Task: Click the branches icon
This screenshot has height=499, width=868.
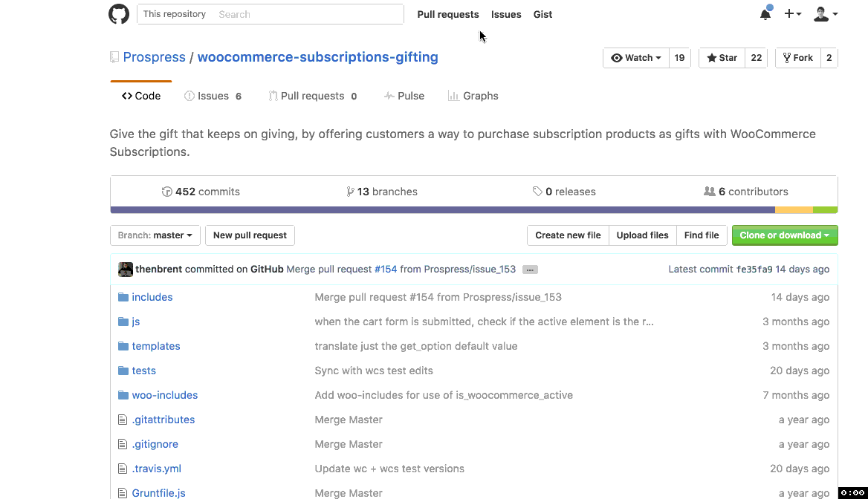Action: 350,192
